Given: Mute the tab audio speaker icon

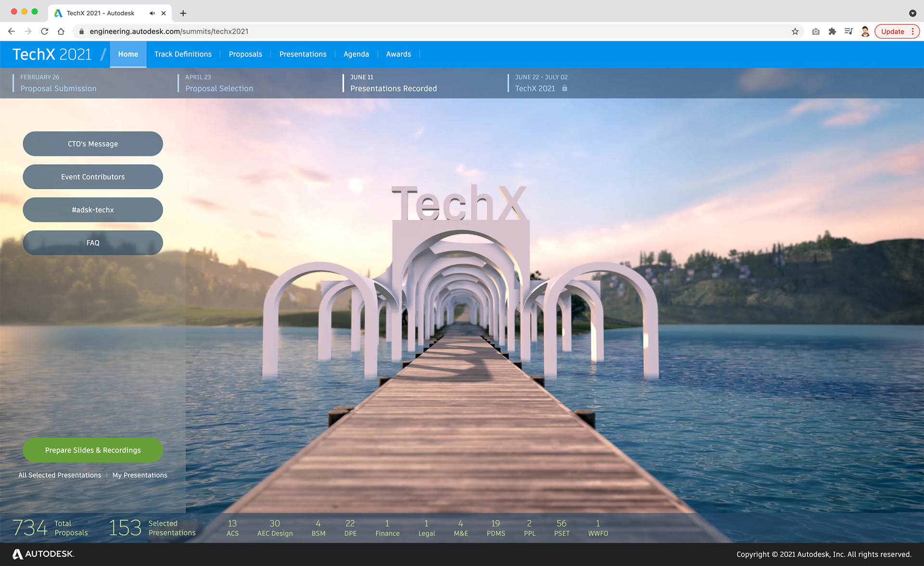Looking at the screenshot, I should pyautogui.click(x=152, y=13).
